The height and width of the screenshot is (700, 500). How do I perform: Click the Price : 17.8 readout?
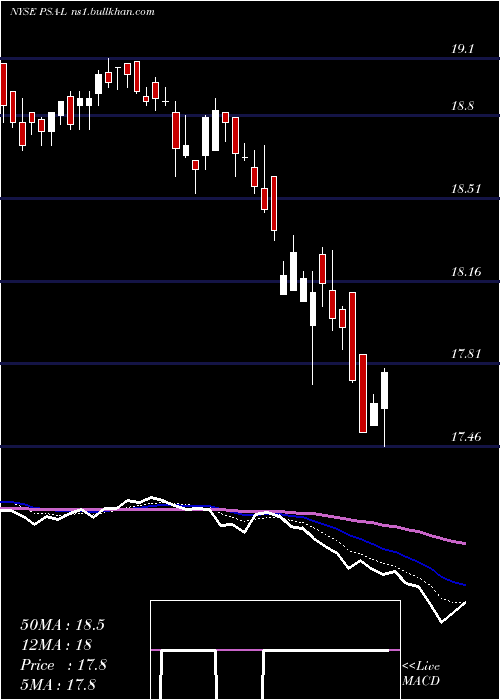tap(63, 665)
